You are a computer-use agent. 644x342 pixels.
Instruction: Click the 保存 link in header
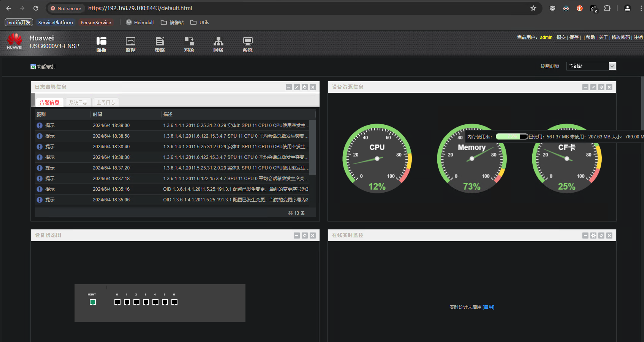[574, 37]
